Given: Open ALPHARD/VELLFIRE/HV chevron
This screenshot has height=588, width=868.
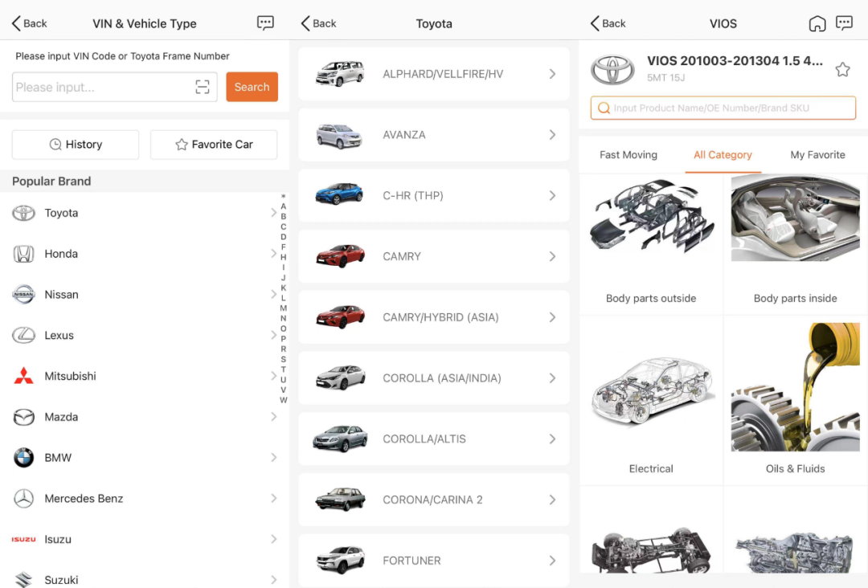Looking at the screenshot, I should tap(552, 74).
